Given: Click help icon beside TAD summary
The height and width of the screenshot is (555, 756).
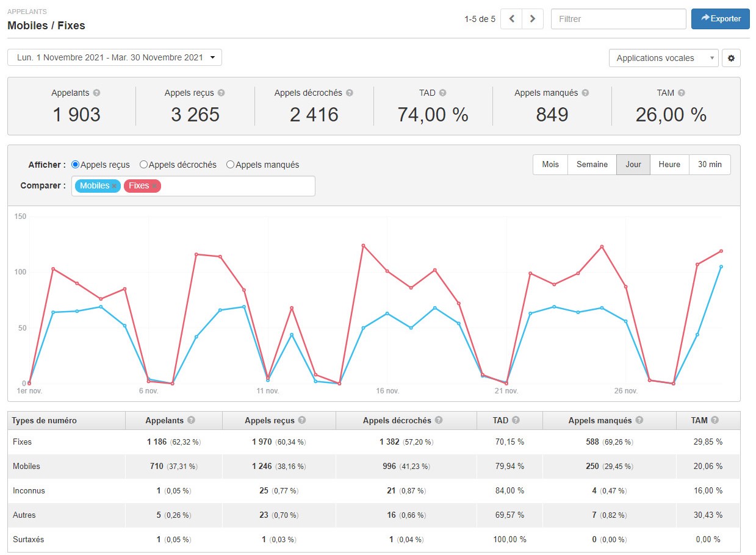Looking at the screenshot, I should (442, 93).
